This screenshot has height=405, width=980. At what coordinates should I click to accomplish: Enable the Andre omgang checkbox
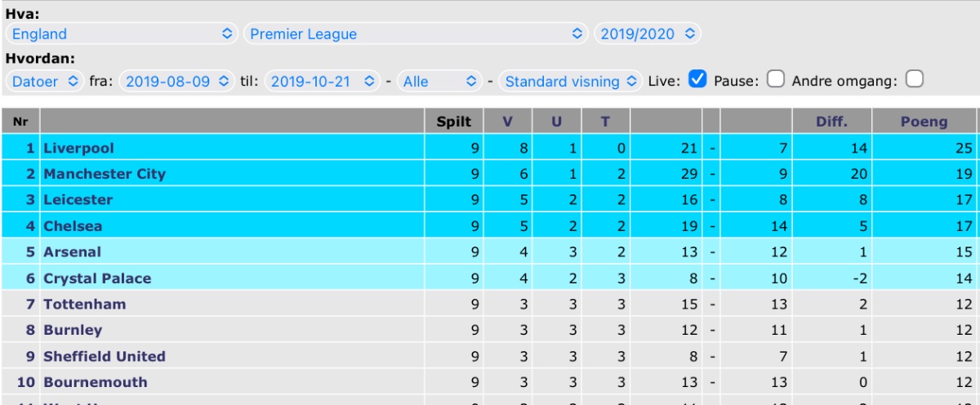pos(915,79)
